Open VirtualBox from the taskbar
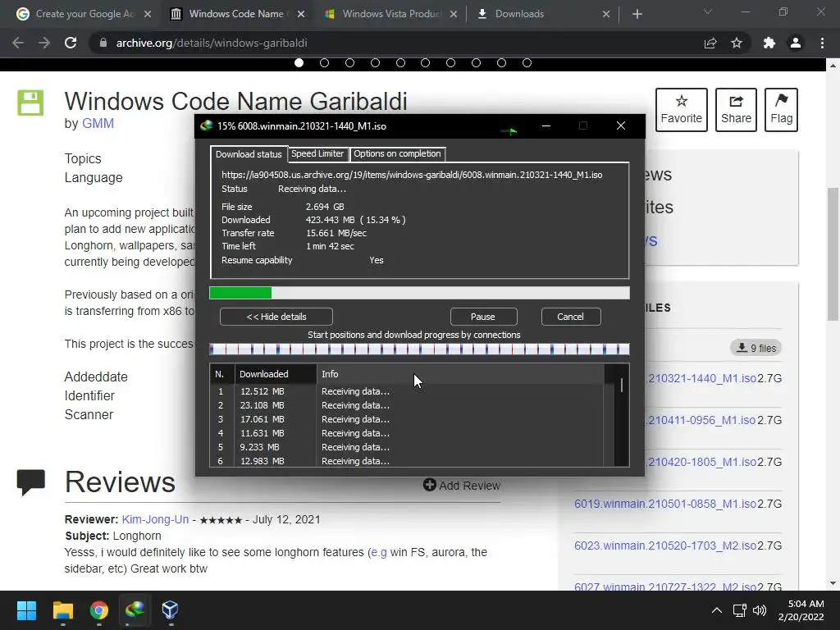The image size is (840, 630). 171,610
